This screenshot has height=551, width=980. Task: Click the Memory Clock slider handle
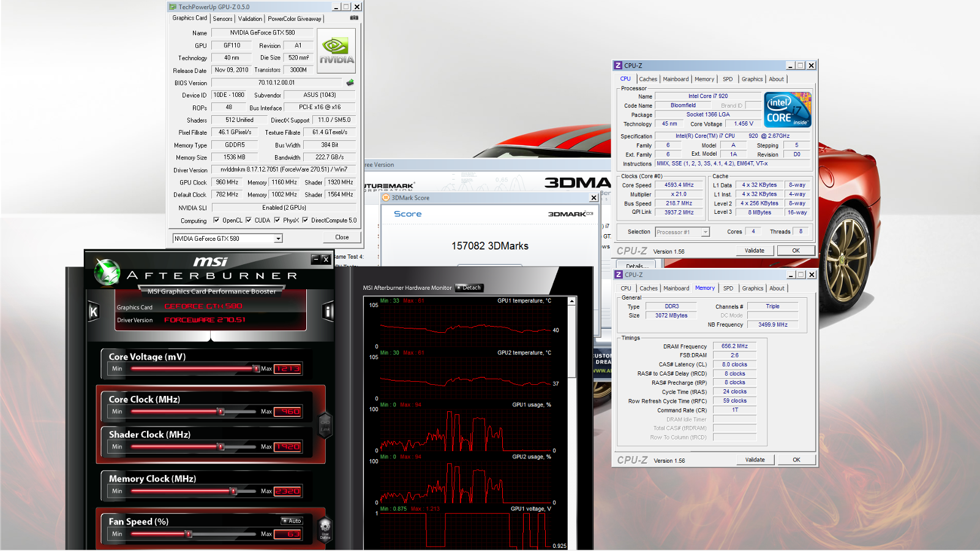click(x=233, y=491)
